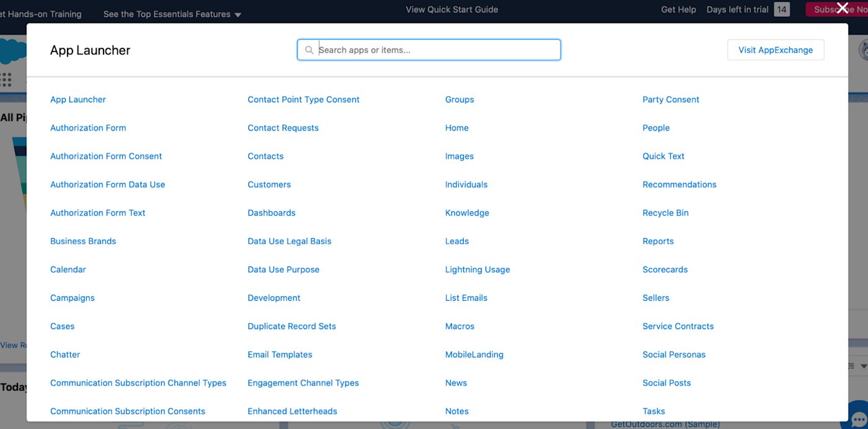Click the search magnifier icon
Image resolution: width=868 pixels, height=429 pixels.
point(309,50)
